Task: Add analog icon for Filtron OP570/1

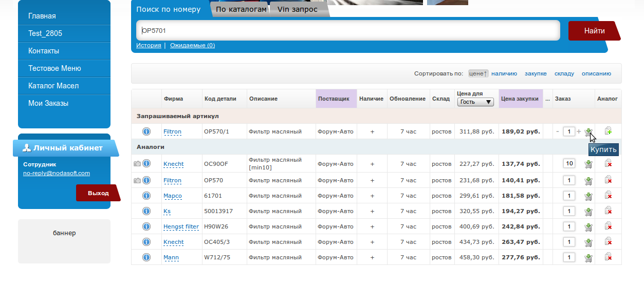Action: pyautogui.click(x=608, y=131)
